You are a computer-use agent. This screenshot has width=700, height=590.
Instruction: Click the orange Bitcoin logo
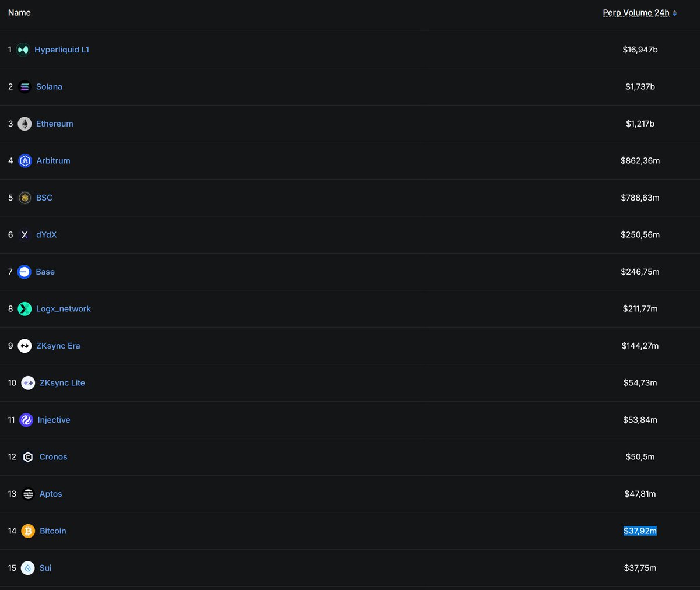point(28,531)
